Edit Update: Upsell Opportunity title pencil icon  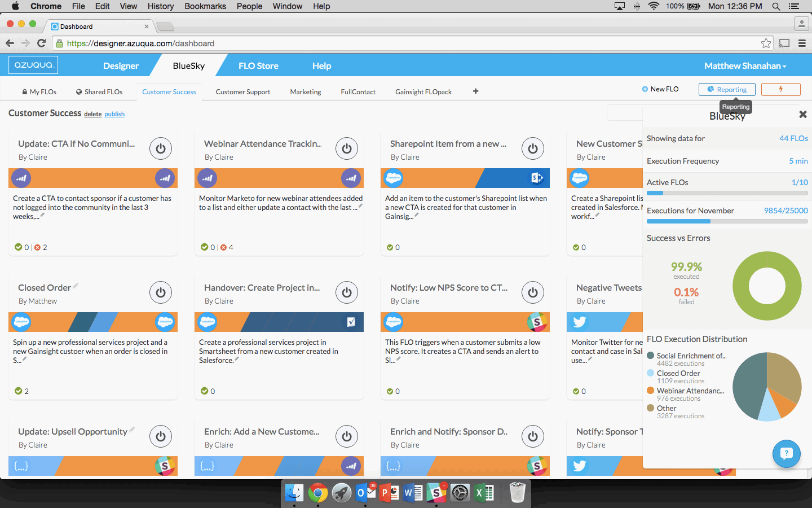coord(132,430)
